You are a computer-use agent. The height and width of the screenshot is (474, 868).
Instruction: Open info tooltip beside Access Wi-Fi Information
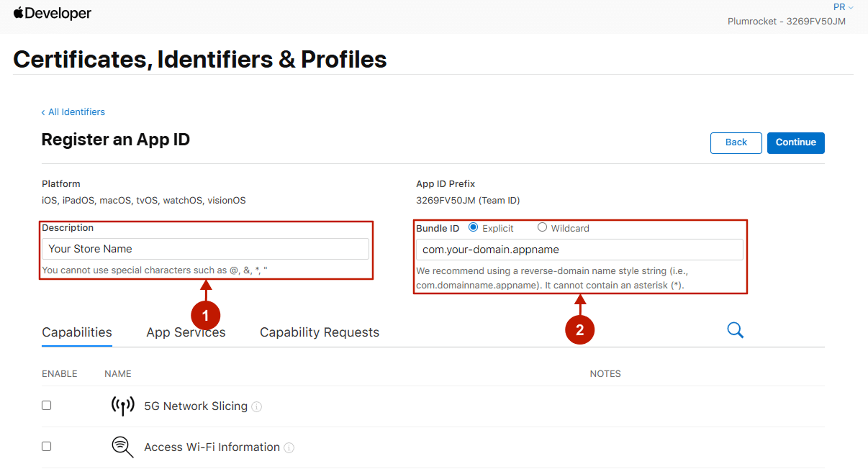tap(289, 448)
